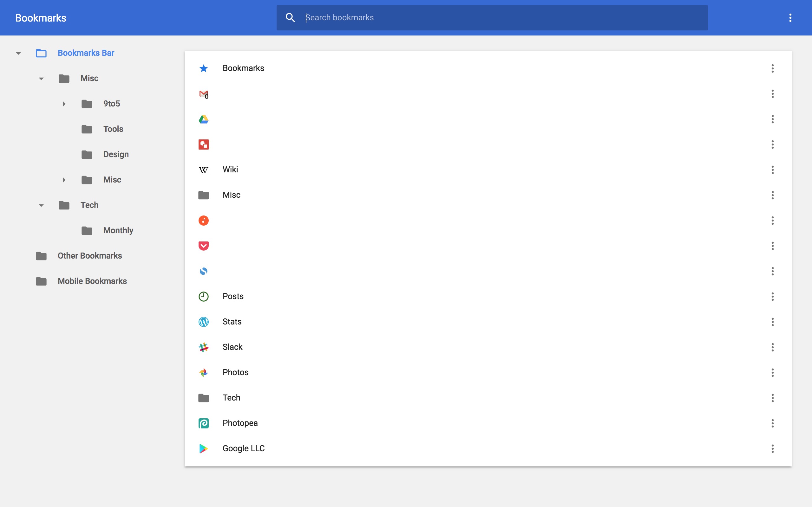
Task: Open the Photos bookmark
Action: point(235,372)
